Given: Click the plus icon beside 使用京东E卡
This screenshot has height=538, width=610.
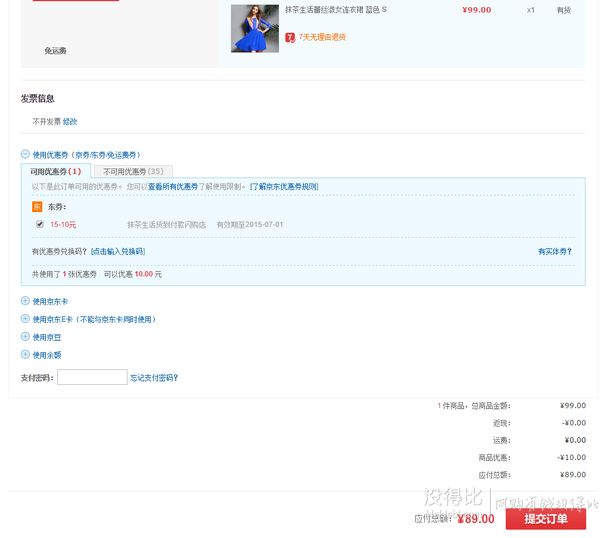Looking at the screenshot, I should click(x=25, y=319).
